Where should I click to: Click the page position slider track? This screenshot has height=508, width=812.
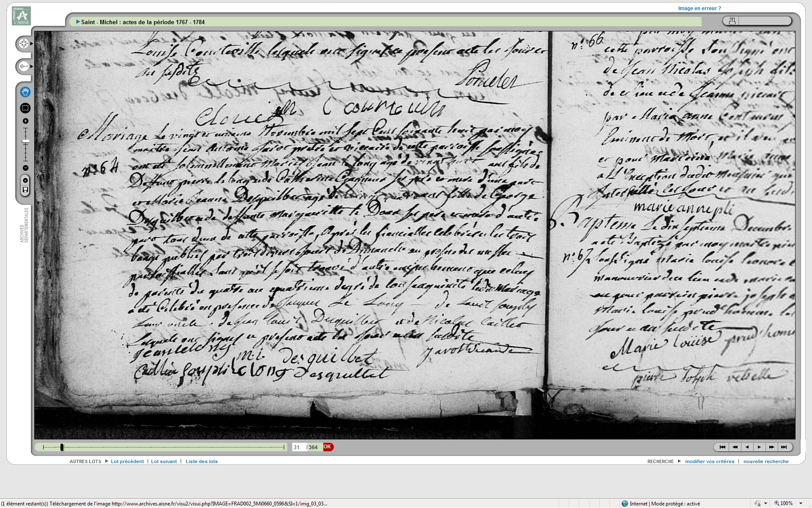[x=169, y=447]
